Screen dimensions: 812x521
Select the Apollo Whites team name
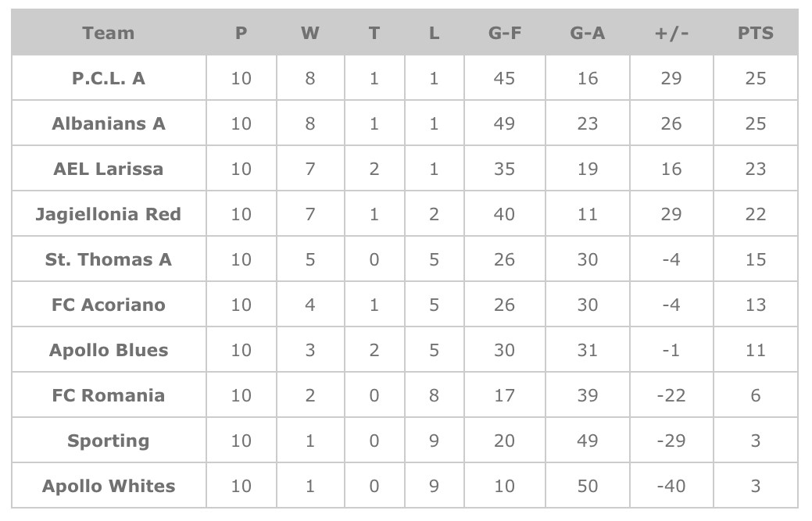[108, 486]
